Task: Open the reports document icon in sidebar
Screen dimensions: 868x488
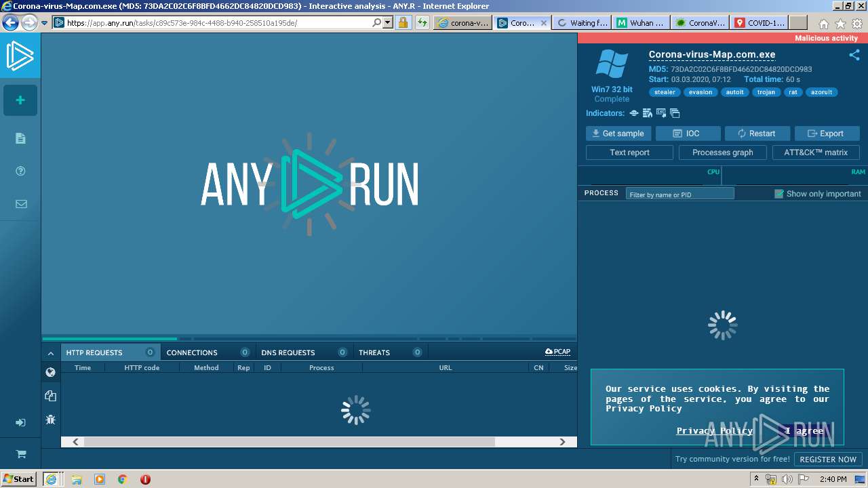Action: [20, 138]
